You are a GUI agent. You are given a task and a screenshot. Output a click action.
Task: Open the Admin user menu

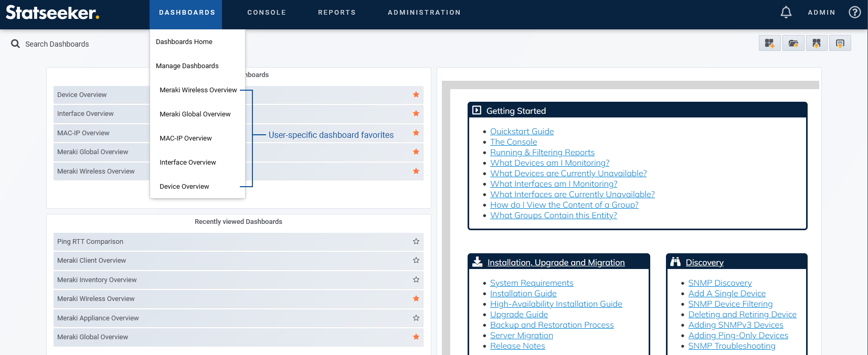(x=821, y=12)
